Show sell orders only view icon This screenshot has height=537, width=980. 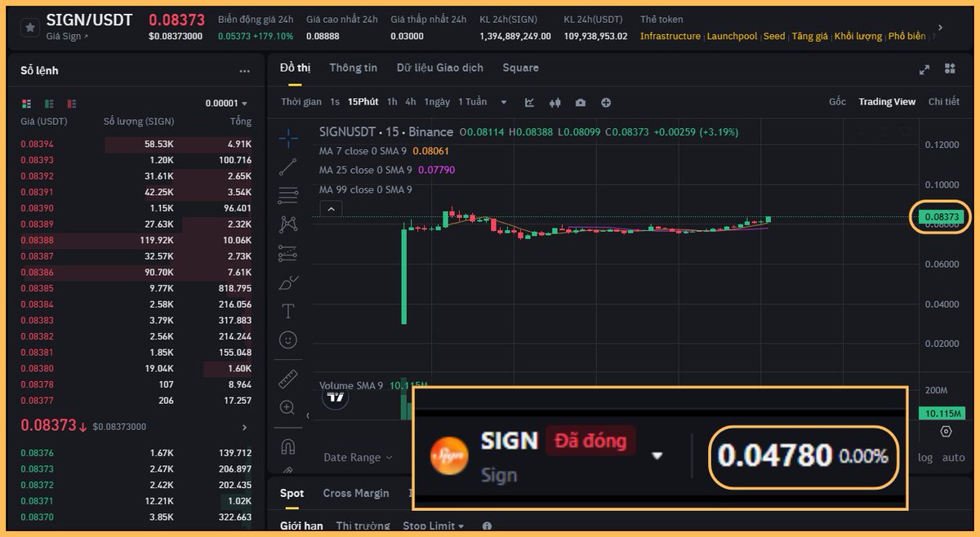pos(72,104)
